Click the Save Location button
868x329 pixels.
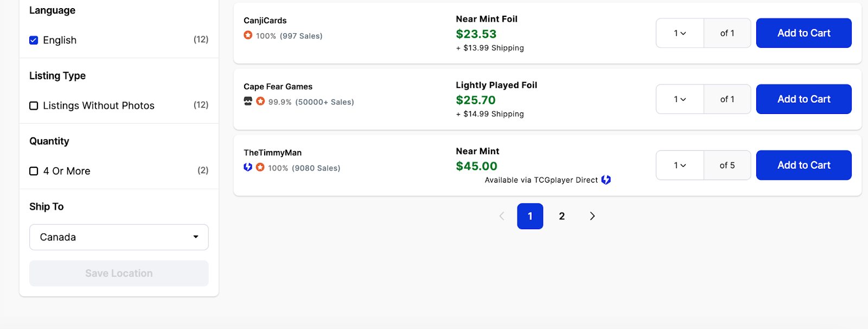(118, 273)
